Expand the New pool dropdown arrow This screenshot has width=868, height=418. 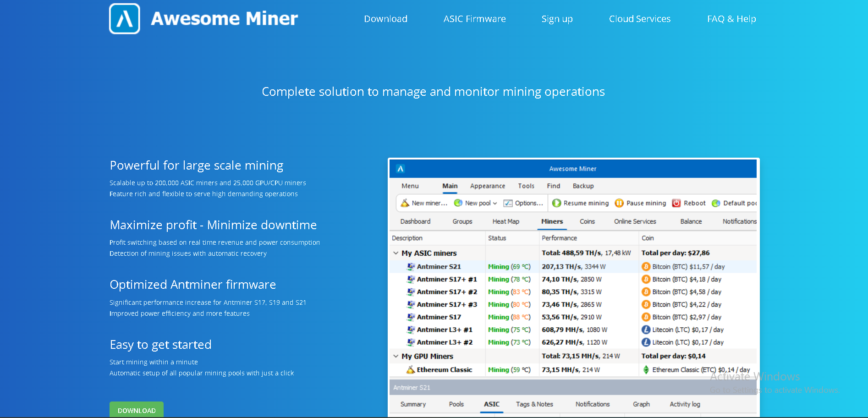tap(495, 203)
